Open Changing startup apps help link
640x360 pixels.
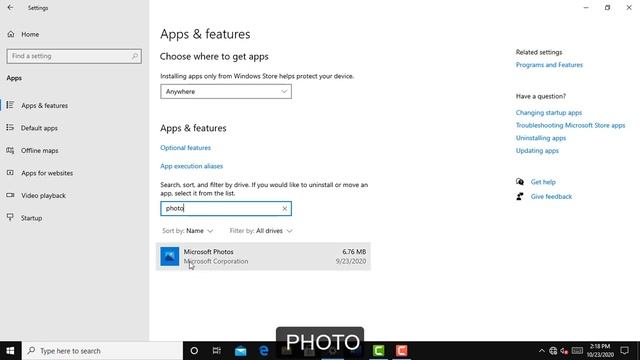(549, 113)
